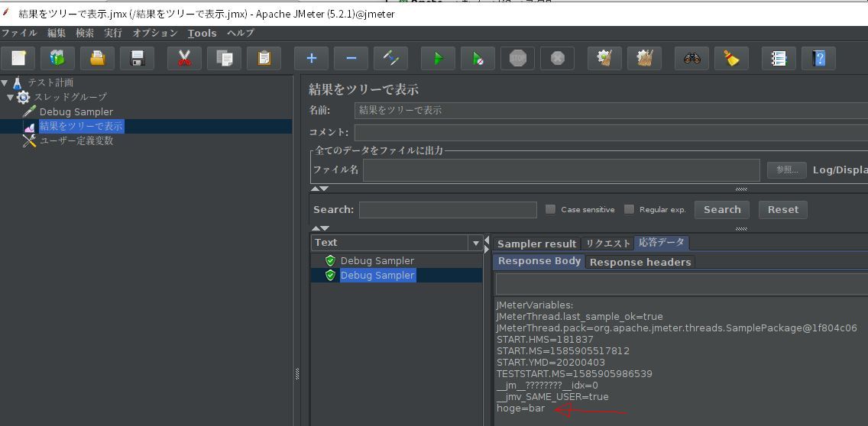Screen dimensions: 868x426
Task: Click split arrows above the results list
Action: [320, 228]
